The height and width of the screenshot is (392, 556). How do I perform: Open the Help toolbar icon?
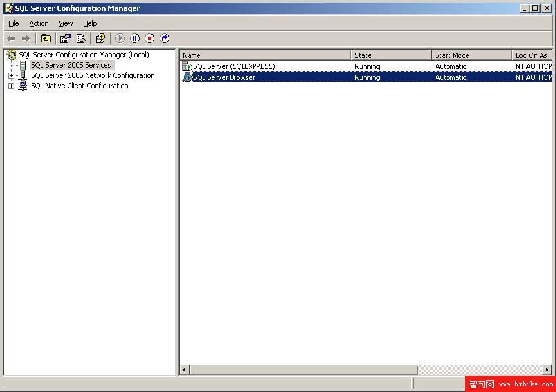pos(100,39)
